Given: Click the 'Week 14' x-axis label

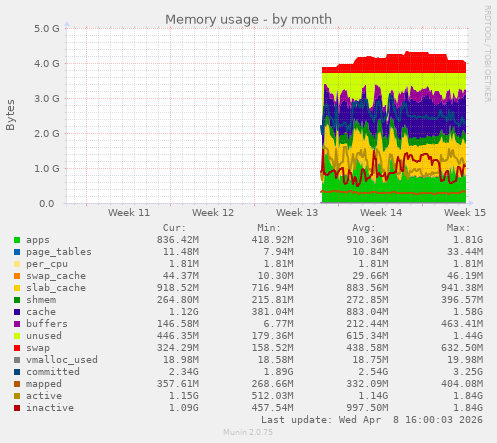Looking at the screenshot, I should coord(381,213).
